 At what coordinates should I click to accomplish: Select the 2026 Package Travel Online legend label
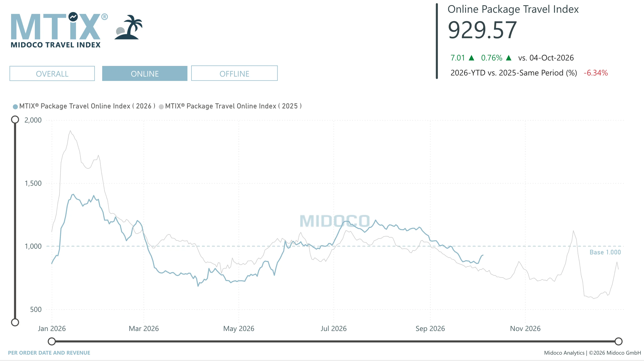click(87, 106)
